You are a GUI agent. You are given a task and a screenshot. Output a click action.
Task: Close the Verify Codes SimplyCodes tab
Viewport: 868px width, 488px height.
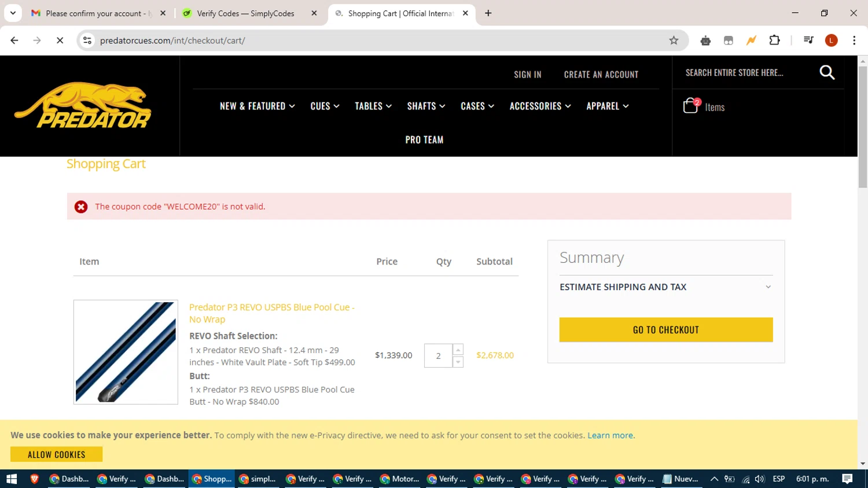[314, 13]
